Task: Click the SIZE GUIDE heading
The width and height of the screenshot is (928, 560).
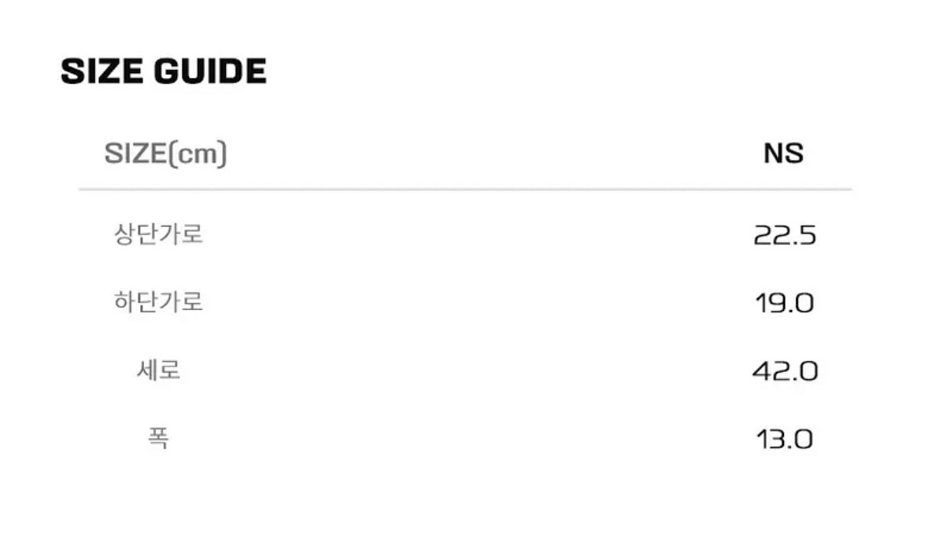Action: point(164,72)
